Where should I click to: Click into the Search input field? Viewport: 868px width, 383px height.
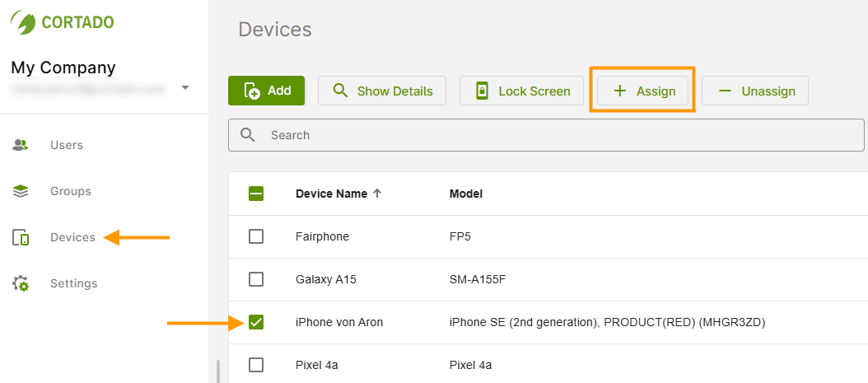pos(546,135)
